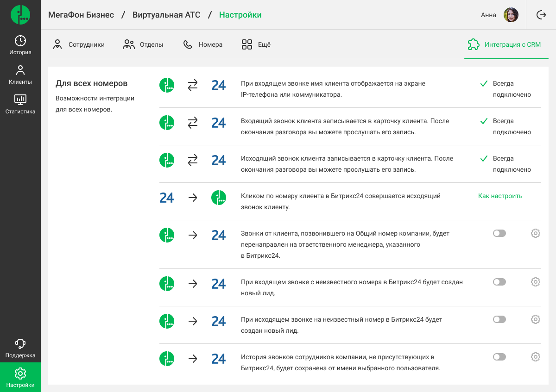Click the MegaFon logo in the sidebar
556x392 pixels.
[20, 15]
